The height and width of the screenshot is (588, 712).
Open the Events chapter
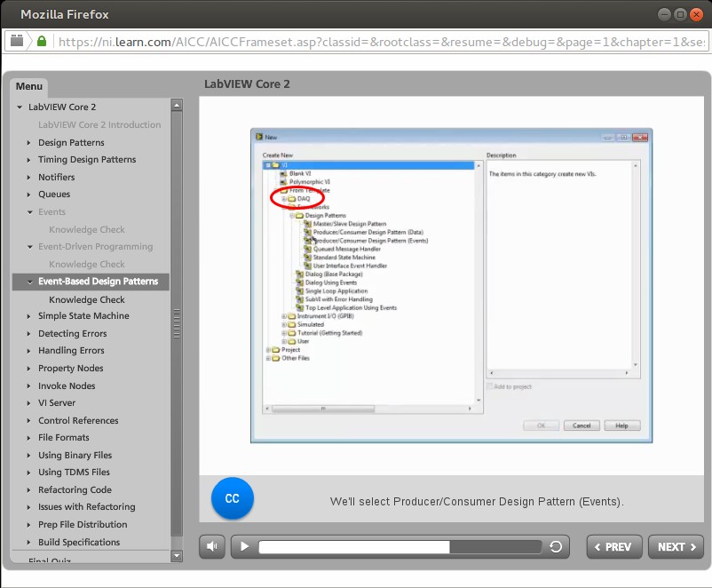coord(51,211)
